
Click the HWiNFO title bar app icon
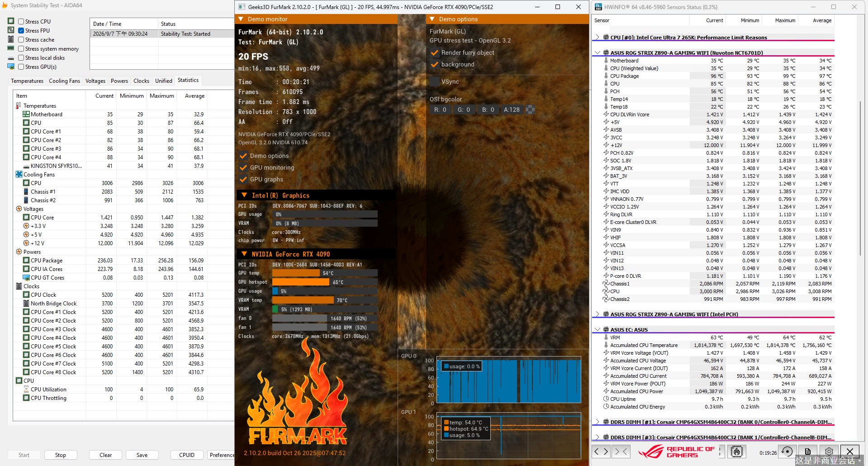598,7
